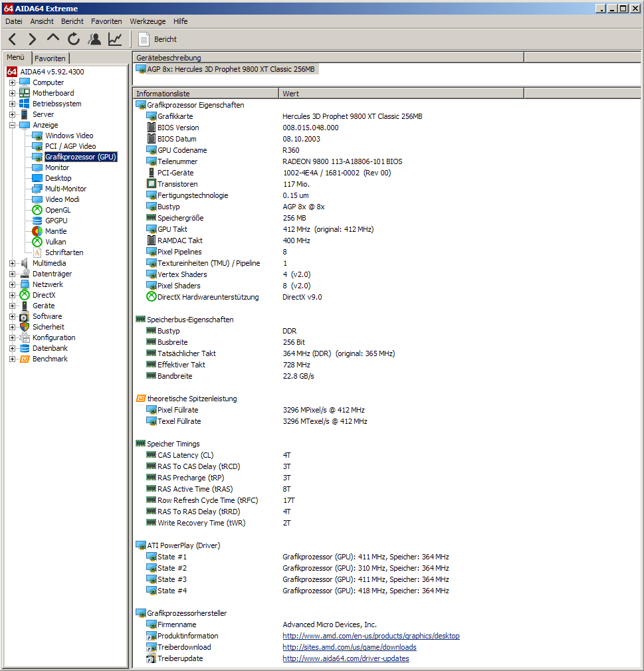Expand the Software tree node

12,317
